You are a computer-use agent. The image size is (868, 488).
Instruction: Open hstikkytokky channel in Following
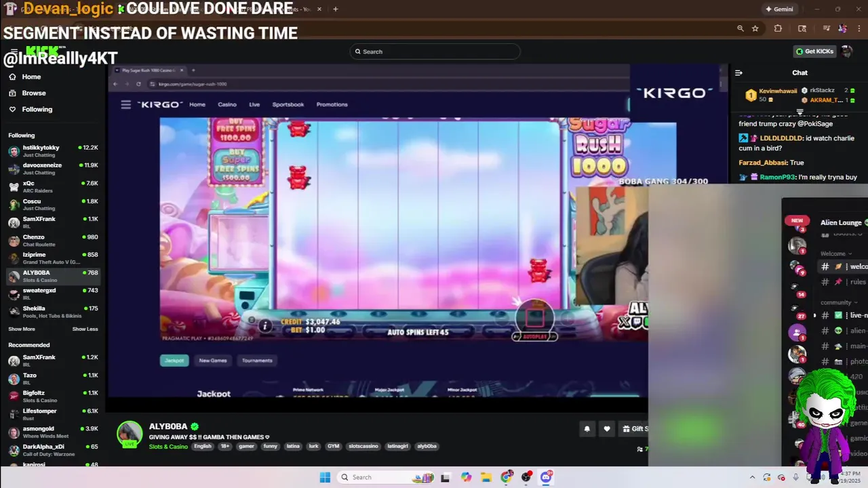click(x=53, y=150)
